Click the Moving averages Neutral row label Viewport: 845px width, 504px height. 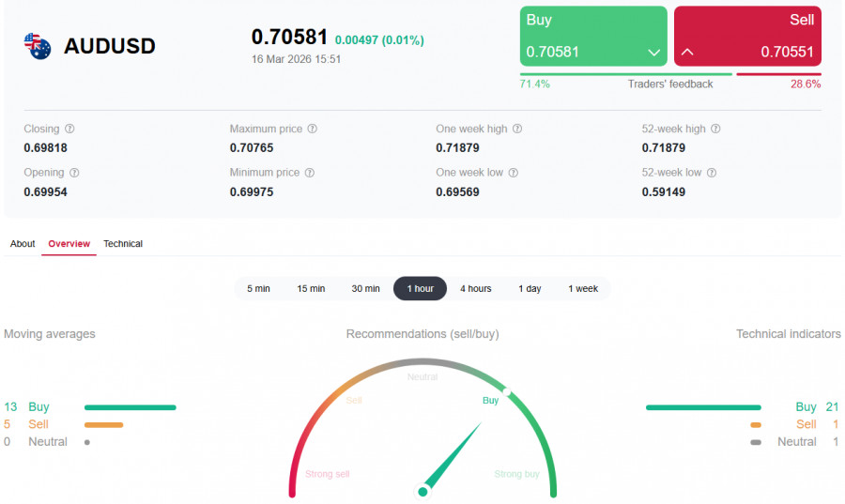tap(48, 442)
